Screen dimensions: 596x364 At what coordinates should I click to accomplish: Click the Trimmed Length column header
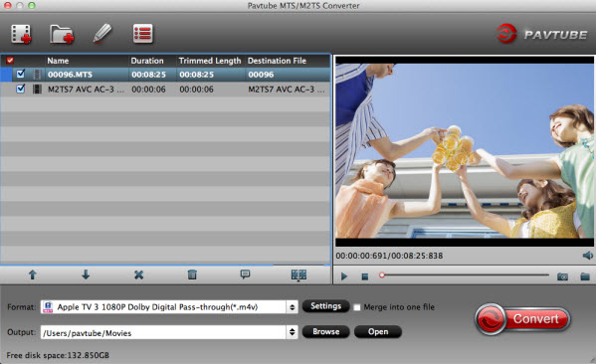[x=210, y=61]
